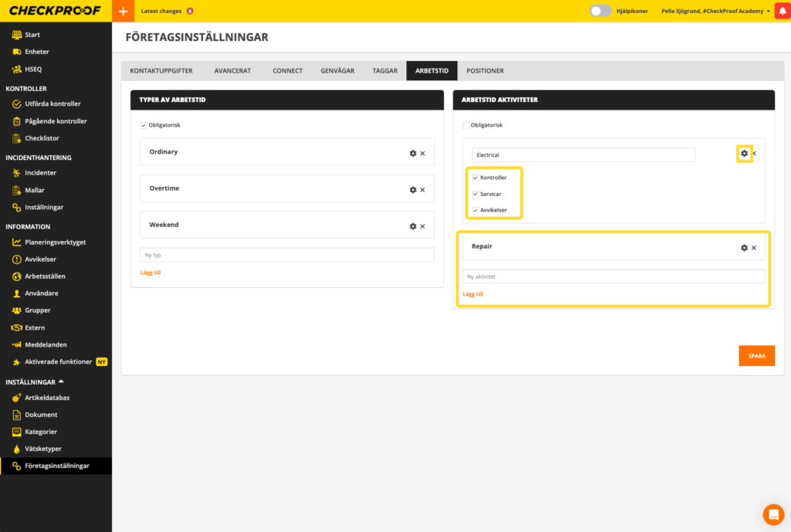Click the orange plus add button
Viewport: 791px width, 532px height.
click(x=123, y=11)
